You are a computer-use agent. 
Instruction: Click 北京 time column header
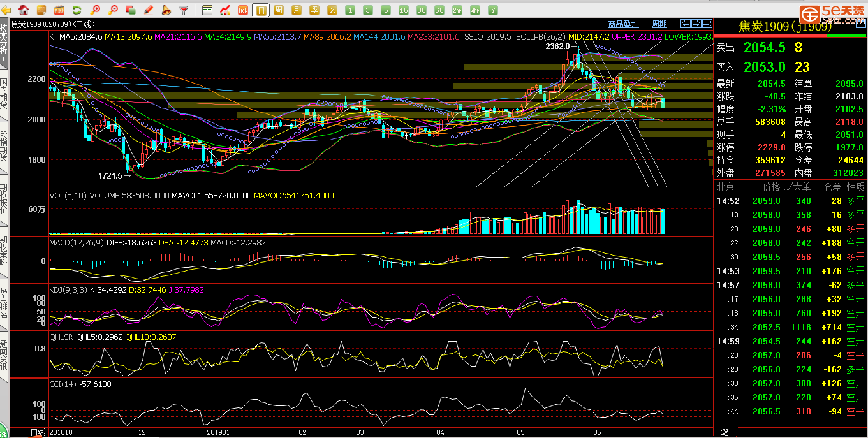click(725, 187)
